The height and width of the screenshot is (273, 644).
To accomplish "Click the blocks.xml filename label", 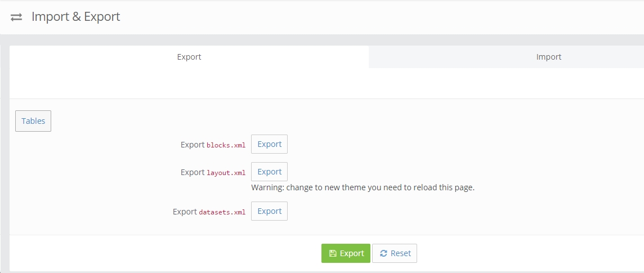I will tap(226, 145).
